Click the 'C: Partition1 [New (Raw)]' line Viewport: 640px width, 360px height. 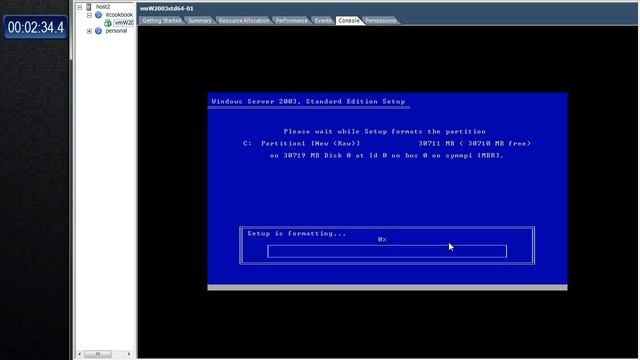(x=387, y=144)
